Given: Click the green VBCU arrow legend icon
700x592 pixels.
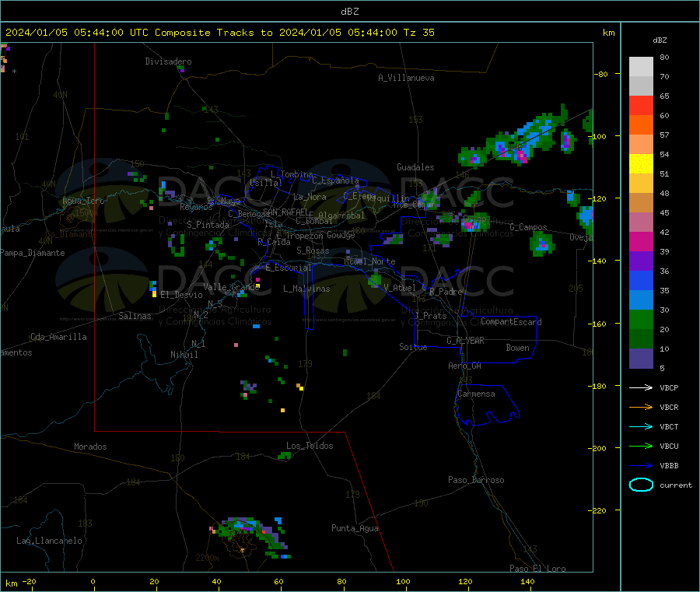Looking at the screenshot, I should pyautogui.click(x=641, y=446).
